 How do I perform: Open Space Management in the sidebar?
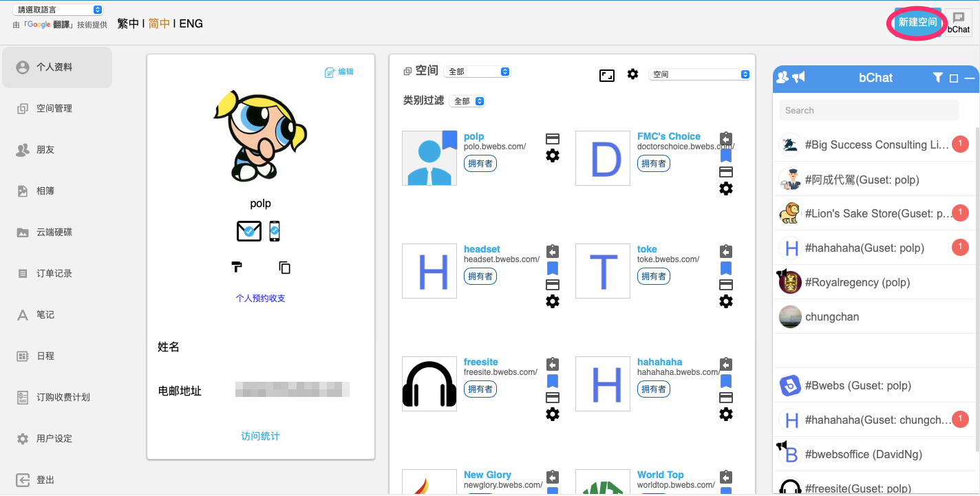54,108
